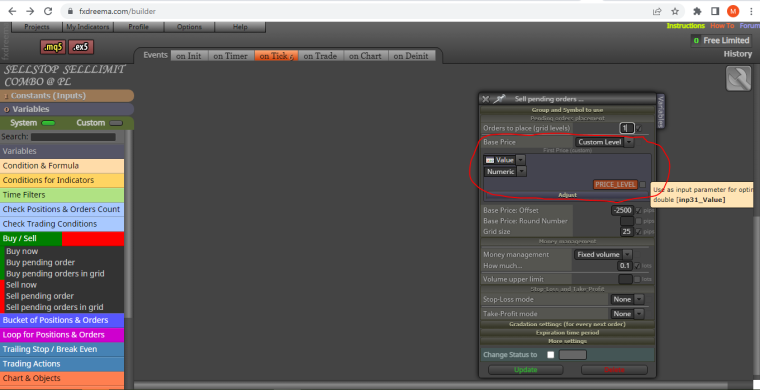This screenshot has width=760, height=390.
Task: Switch to the on Tick event tab
Action: click(276, 56)
